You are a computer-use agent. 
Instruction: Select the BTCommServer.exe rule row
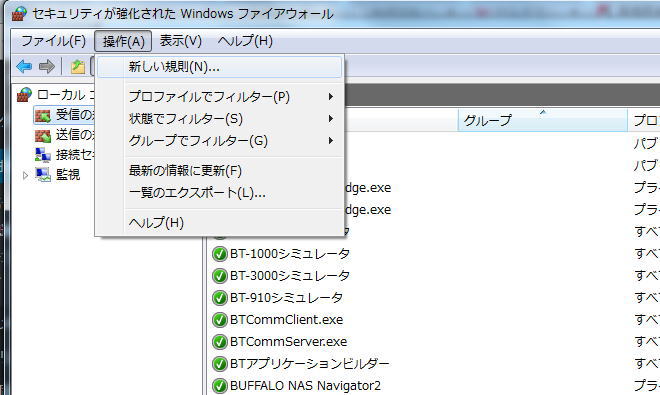[434, 342]
